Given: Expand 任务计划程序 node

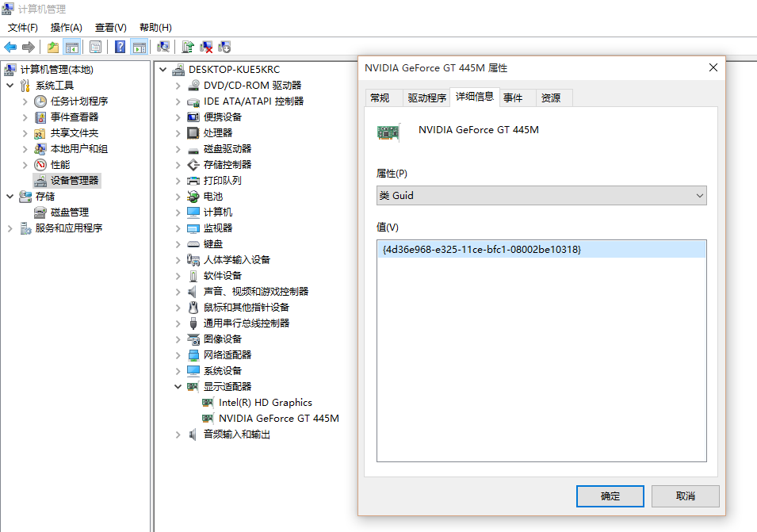Looking at the screenshot, I should click(25, 101).
